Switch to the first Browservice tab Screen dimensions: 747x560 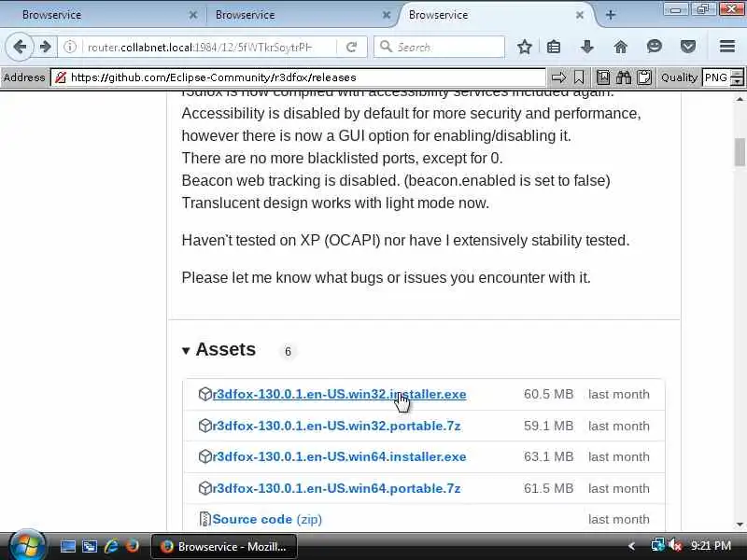click(x=103, y=15)
